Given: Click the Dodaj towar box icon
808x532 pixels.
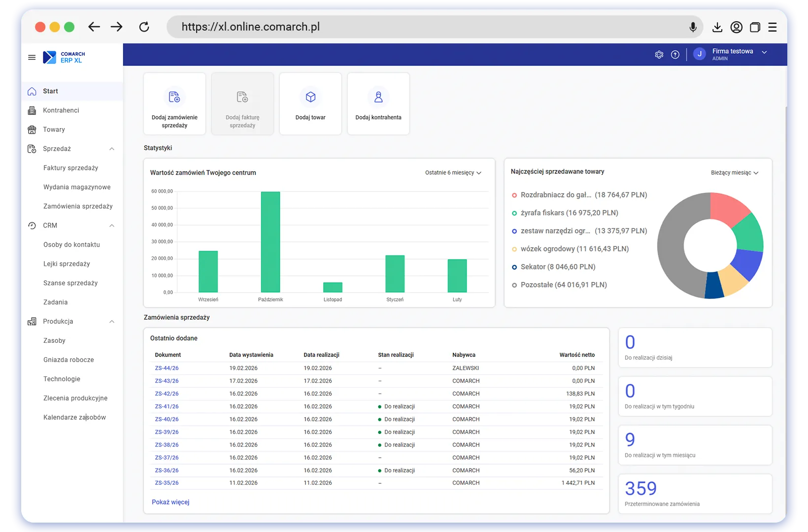Looking at the screenshot, I should click(x=310, y=97).
